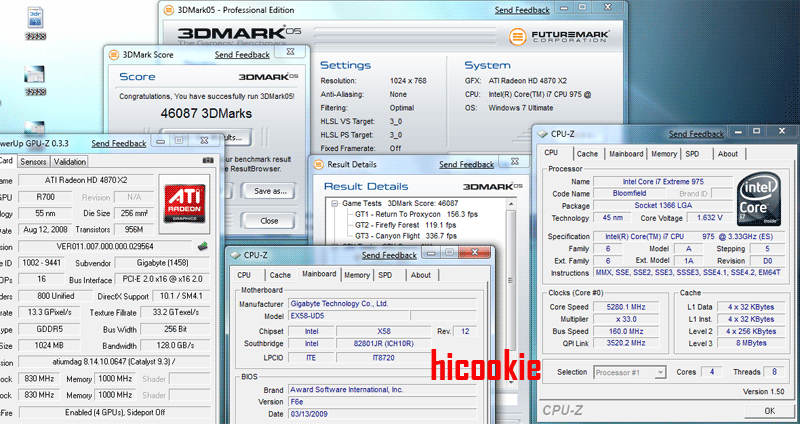
Task: Click Send Feedback in Mainboard CPU-Z title bar
Action: point(389,255)
